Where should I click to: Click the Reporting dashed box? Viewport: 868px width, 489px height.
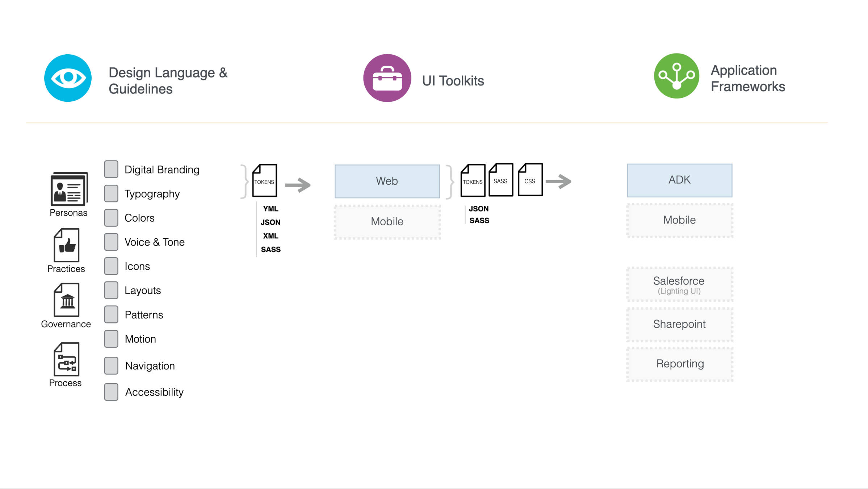coord(679,364)
